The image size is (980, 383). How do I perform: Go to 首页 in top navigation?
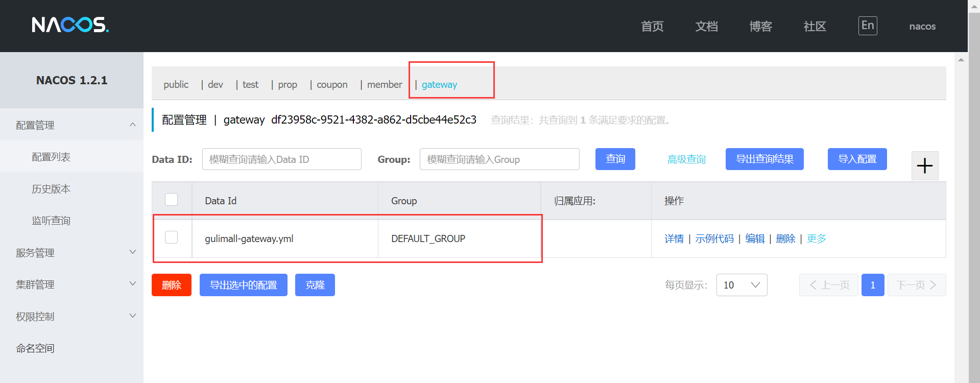652,26
